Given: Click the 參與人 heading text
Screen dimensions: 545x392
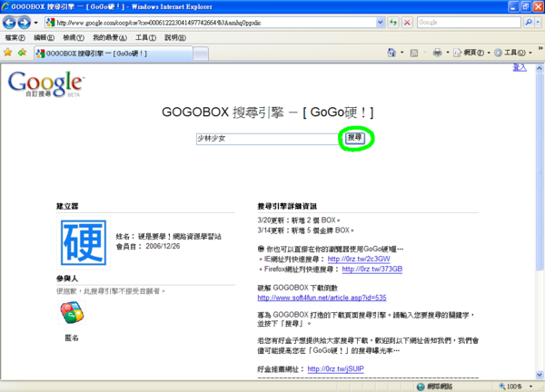Looking at the screenshot, I should click(67, 279).
